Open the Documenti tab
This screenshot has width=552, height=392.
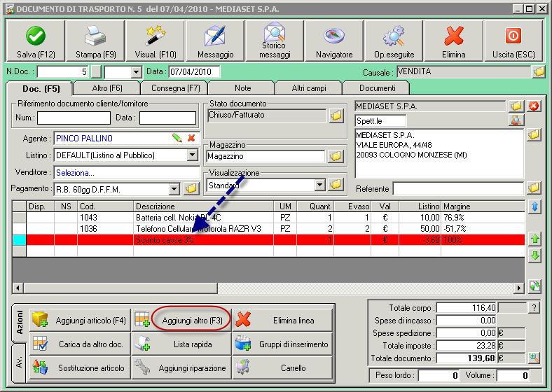point(377,88)
